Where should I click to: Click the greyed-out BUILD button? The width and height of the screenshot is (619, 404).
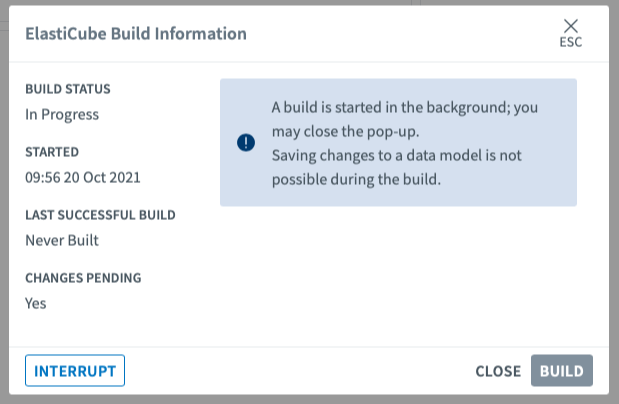[562, 371]
